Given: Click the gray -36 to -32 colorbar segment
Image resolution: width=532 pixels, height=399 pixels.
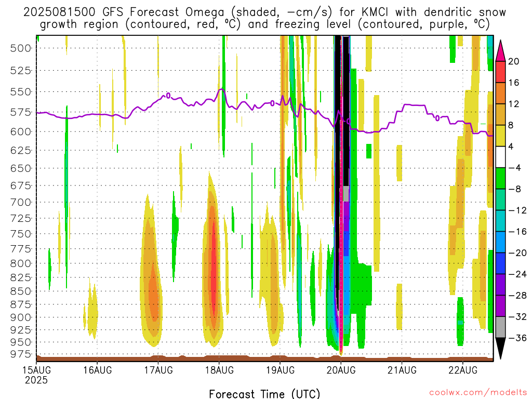Looking at the screenshot, I should [500, 327].
